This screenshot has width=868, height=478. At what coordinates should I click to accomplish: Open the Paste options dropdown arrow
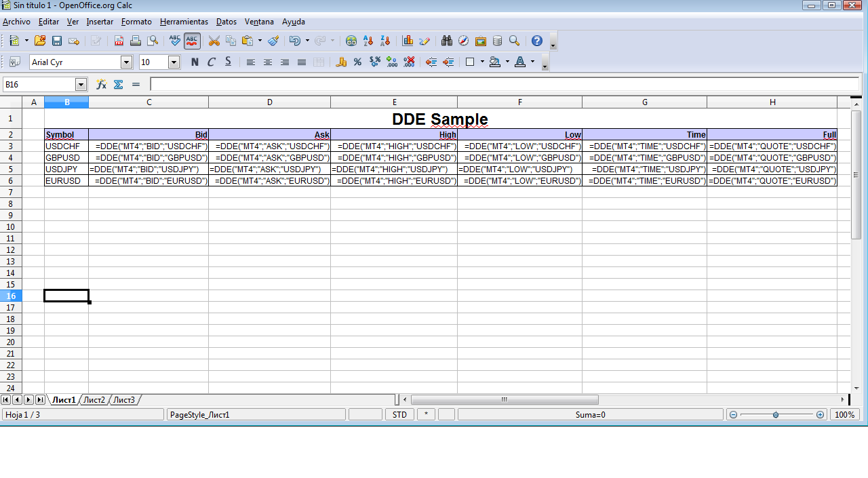point(260,41)
